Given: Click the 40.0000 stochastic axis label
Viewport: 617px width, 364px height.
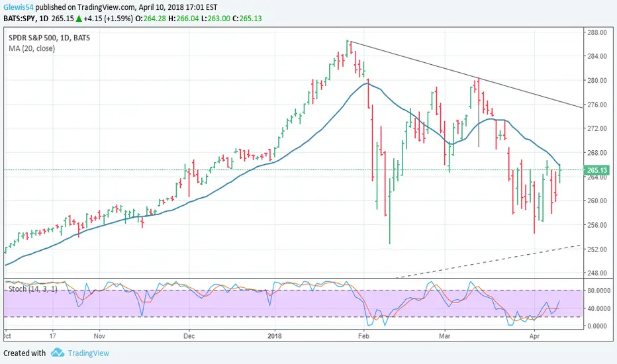Looking at the screenshot, I should click(598, 308).
